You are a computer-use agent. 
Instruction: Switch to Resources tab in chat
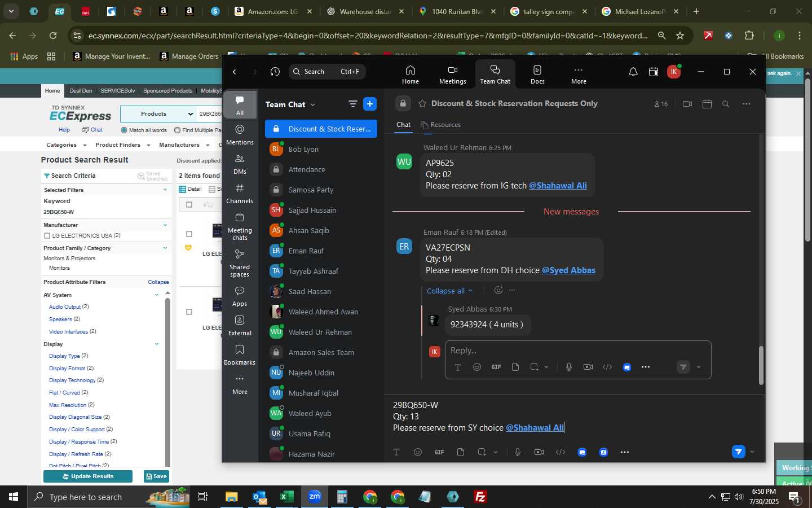440,125
